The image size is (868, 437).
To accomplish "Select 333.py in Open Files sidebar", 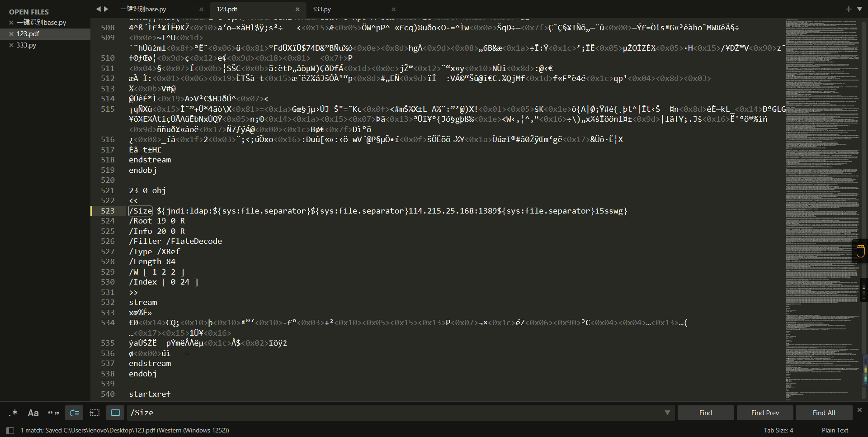I will pos(26,45).
